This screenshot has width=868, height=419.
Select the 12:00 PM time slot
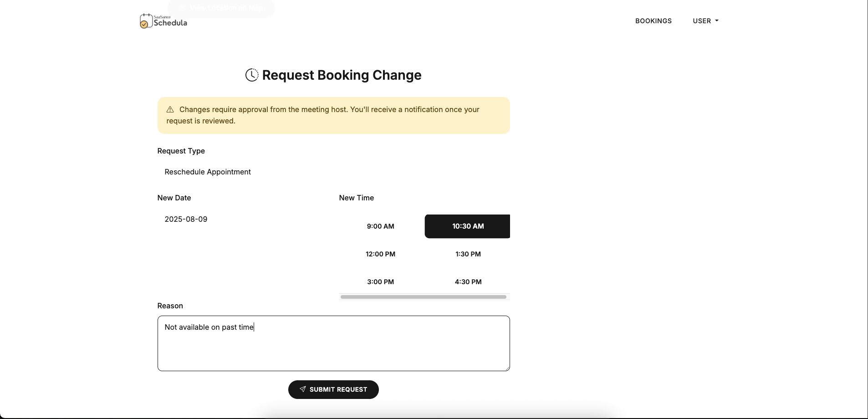pyautogui.click(x=381, y=254)
